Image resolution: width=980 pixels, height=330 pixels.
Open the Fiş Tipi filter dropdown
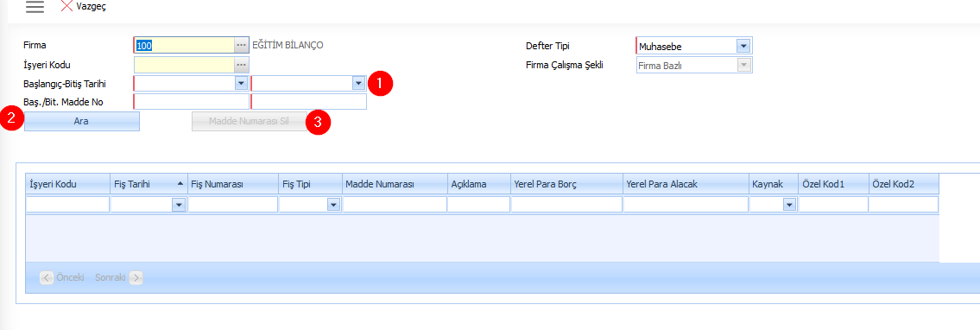click(x=333, y=205)
